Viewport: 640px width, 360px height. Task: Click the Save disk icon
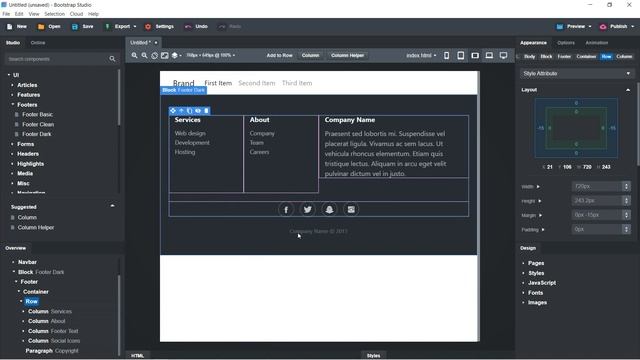(75, 27)
